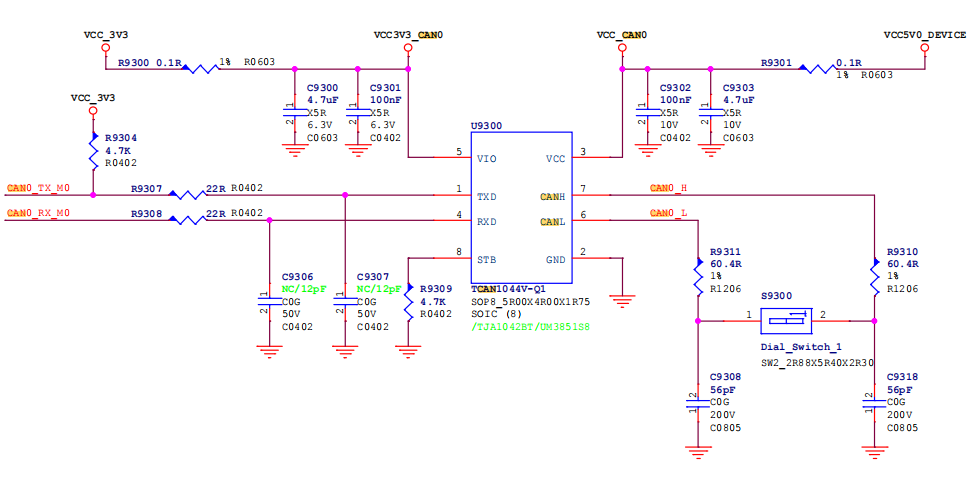Click the VCC_CAN0 power port circle
The width and height of the screenshot is (971, 485).
(x=622, y=48)
